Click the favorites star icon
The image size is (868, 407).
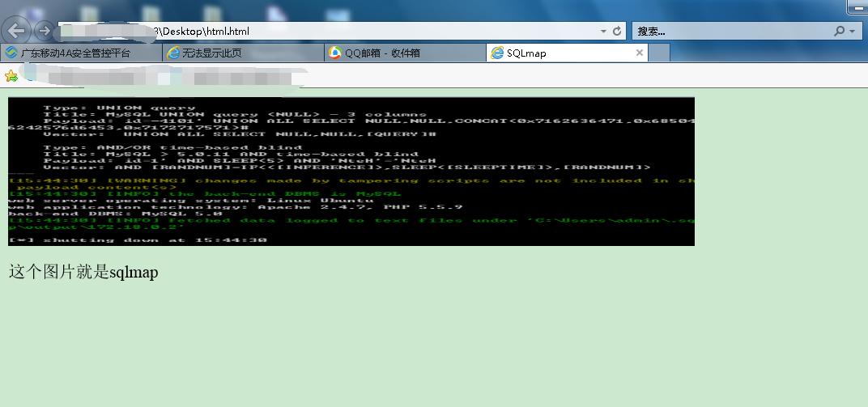tap(11, 76)
